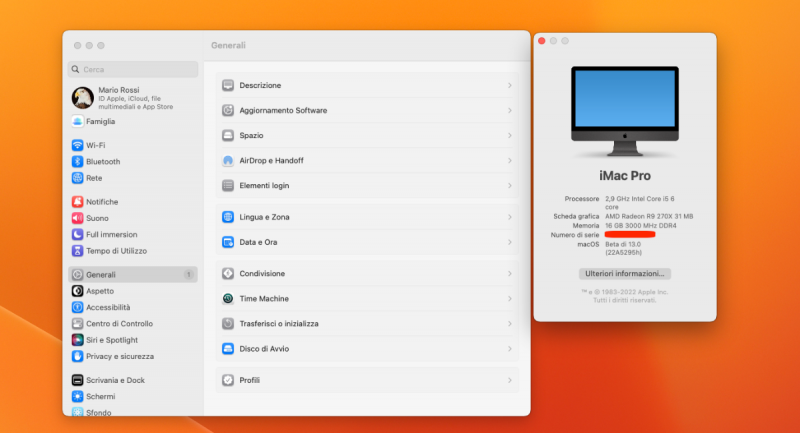Click the Spazio disk icon

pos(228,135)
